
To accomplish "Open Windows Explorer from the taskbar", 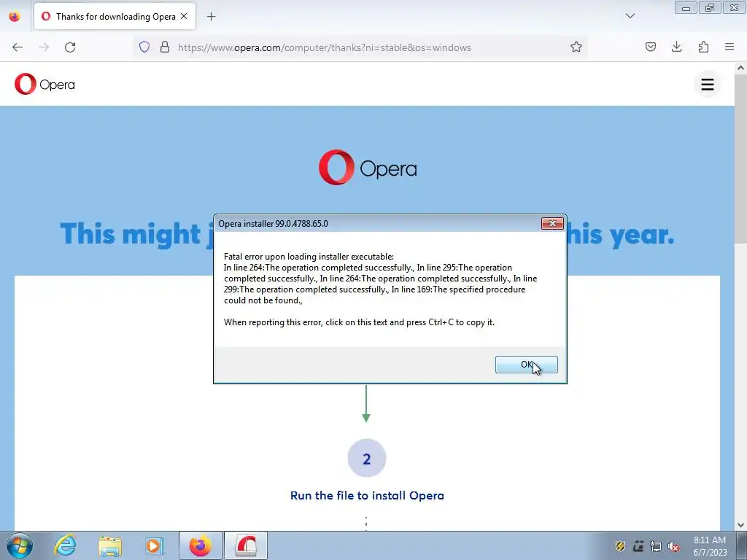I will point(110,545).
